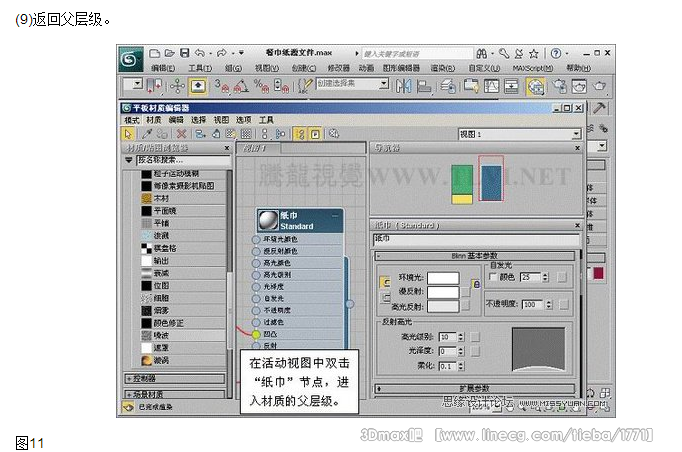682x452 pixels.
Task: Click the 高光级别 map button
Action: click(x=475, y=337)
